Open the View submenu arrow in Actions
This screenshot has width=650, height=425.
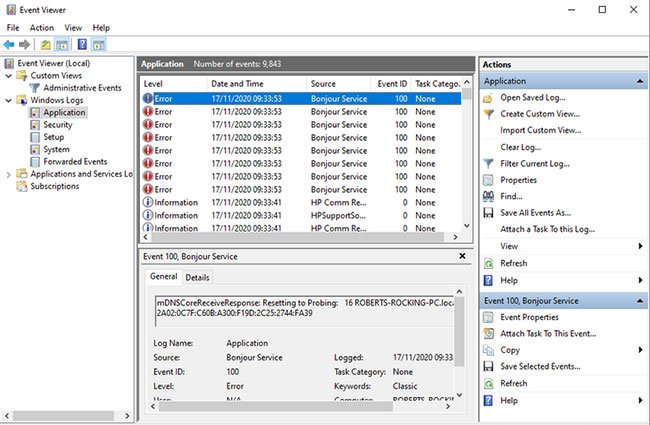click(640, 246)
